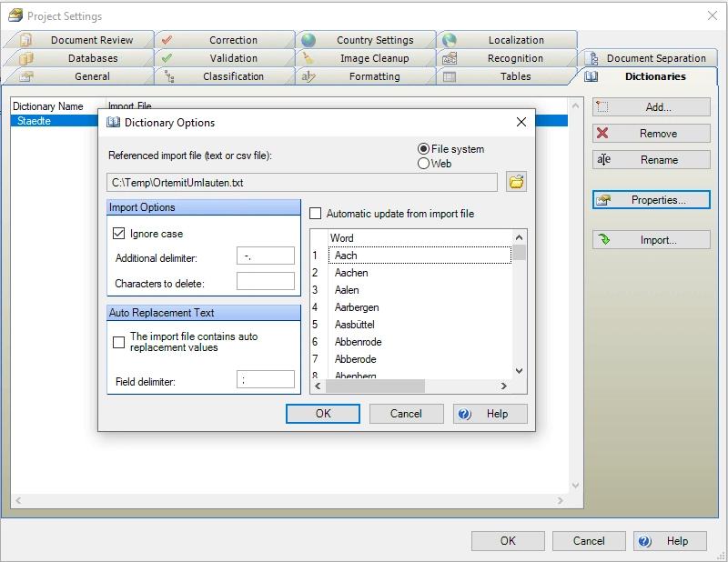Click the Help icon in Project Settings footer
Screen dimensions: 728x562
pos(645,541)
